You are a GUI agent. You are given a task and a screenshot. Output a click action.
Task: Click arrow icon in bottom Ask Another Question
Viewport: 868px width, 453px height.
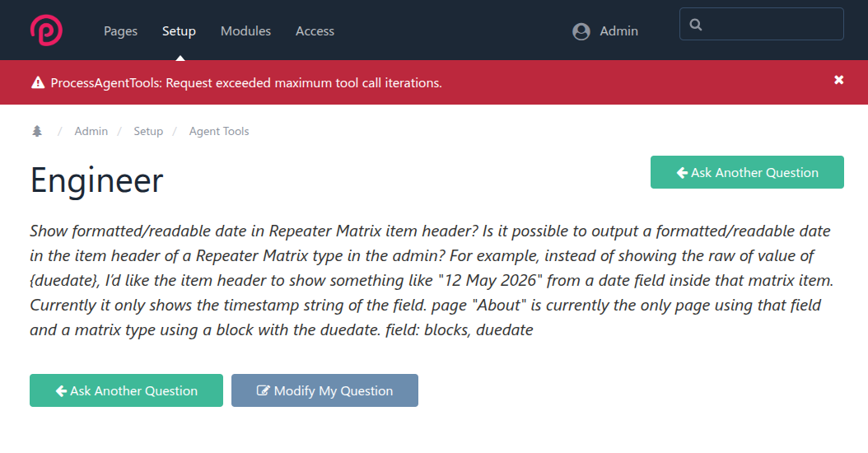click(x=61, y=391)
